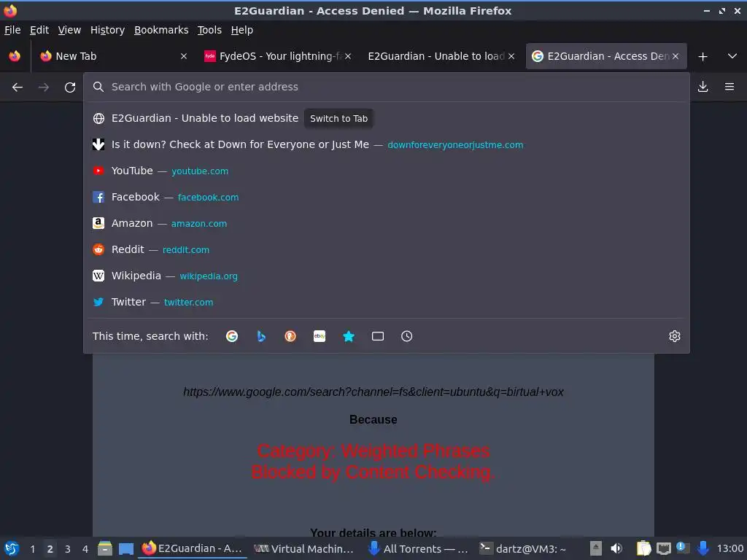
Task: Click the torrent client tray icon
Action: coord(703,548)
